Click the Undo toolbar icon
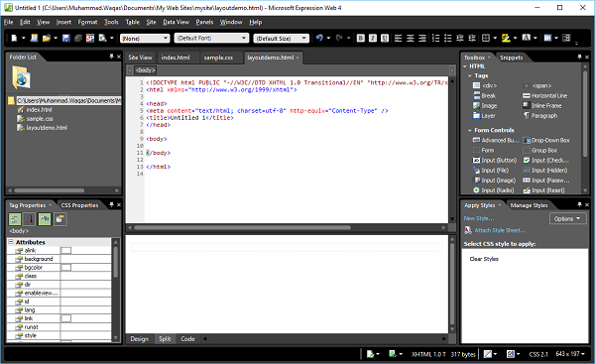 click(319, 38)
